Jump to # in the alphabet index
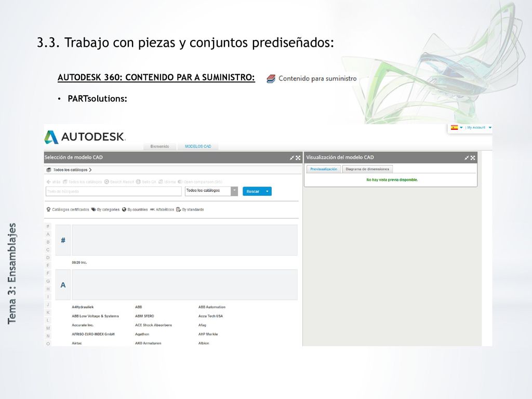The height and width of the screenshot is (399, 532). click(x=48, y=227)
